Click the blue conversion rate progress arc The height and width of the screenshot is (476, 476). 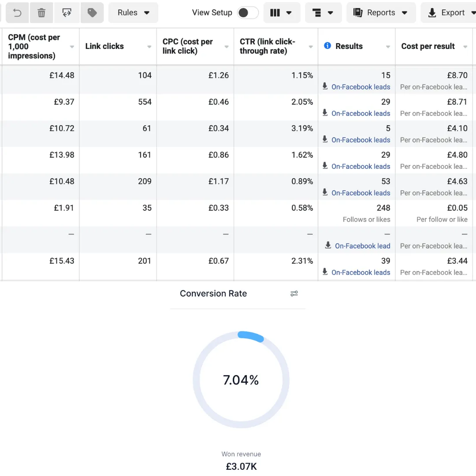(x=251, y=336)
